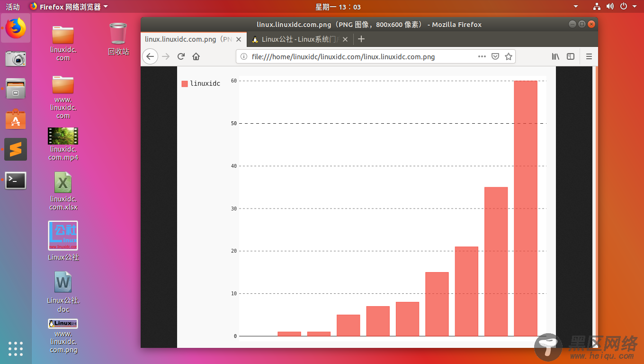Screen dimensions: 644x364
Task: Open page actions three-dot menu
Action: (482, 56)
